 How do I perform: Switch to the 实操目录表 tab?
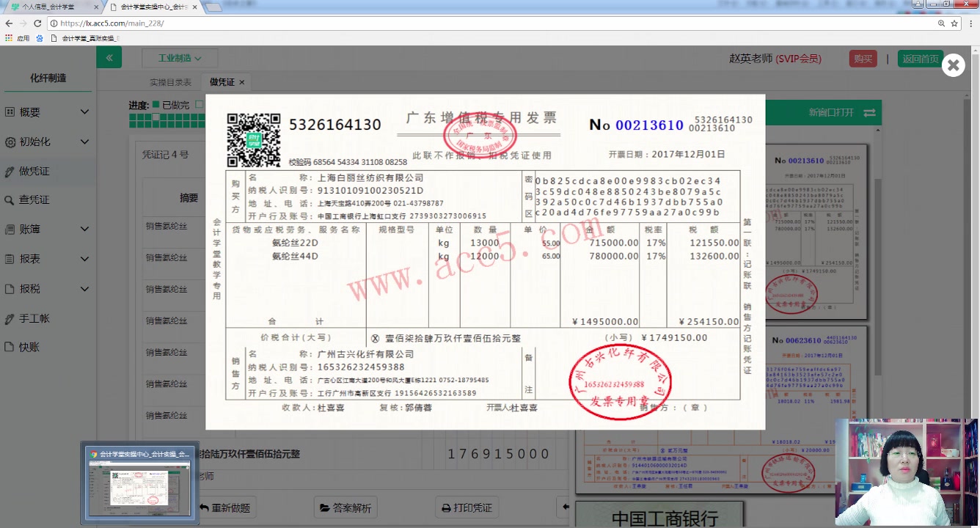[169, 81]
